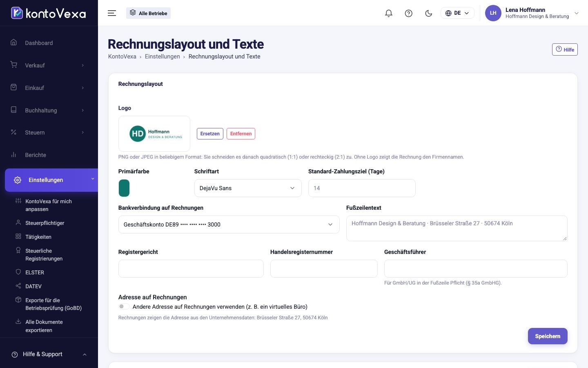Open the Bankverbindung Geschäftskonto dropdown

[x=229, y=224]
